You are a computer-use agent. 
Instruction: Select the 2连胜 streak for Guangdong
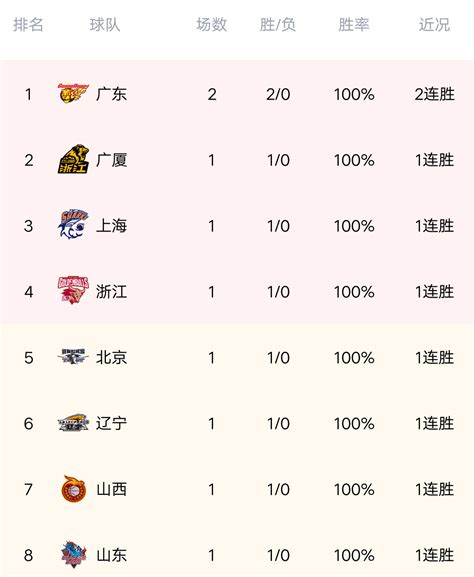435,94
